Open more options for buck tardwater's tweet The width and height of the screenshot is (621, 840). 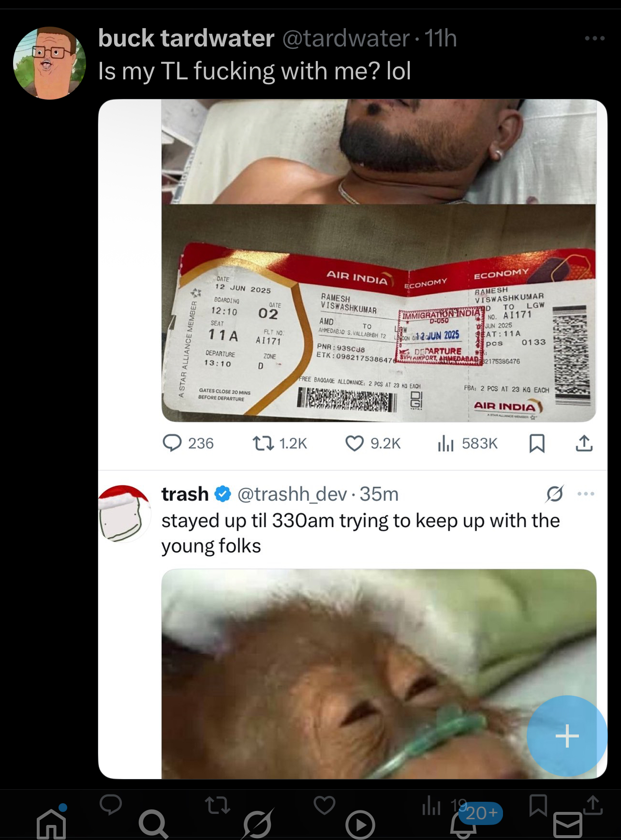594,38
